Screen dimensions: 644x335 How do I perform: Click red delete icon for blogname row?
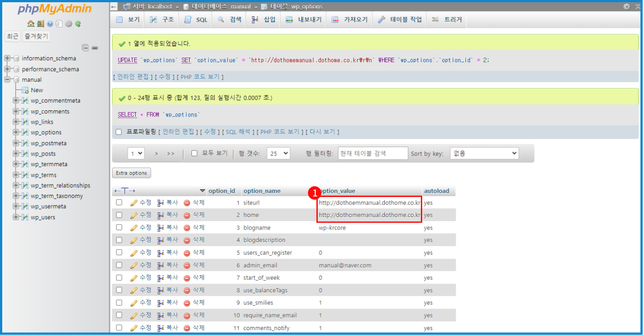(x=187, y=228)
